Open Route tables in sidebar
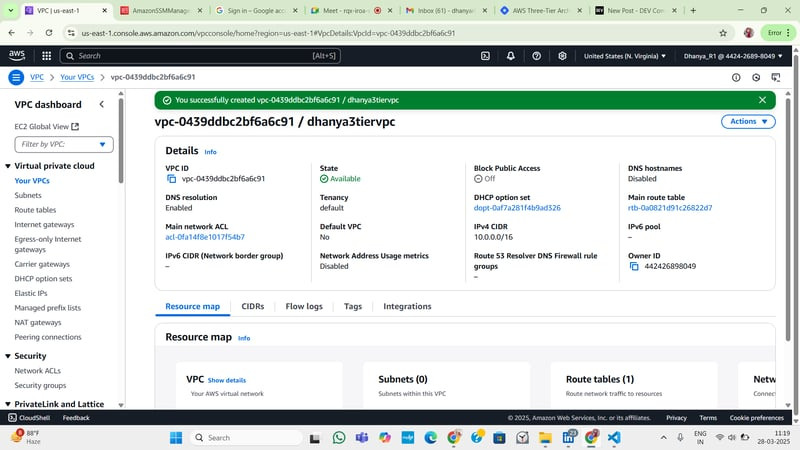Screen dimensions: 800x450 point(35,210)
